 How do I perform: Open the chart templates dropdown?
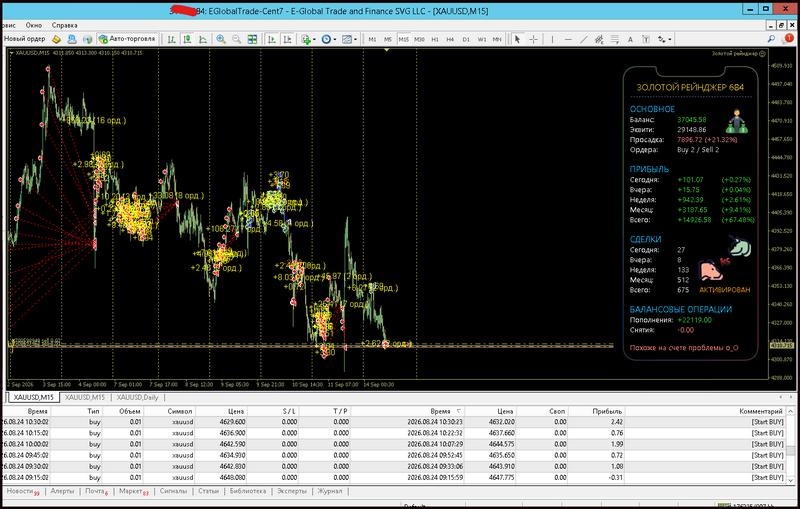[355, 39]
